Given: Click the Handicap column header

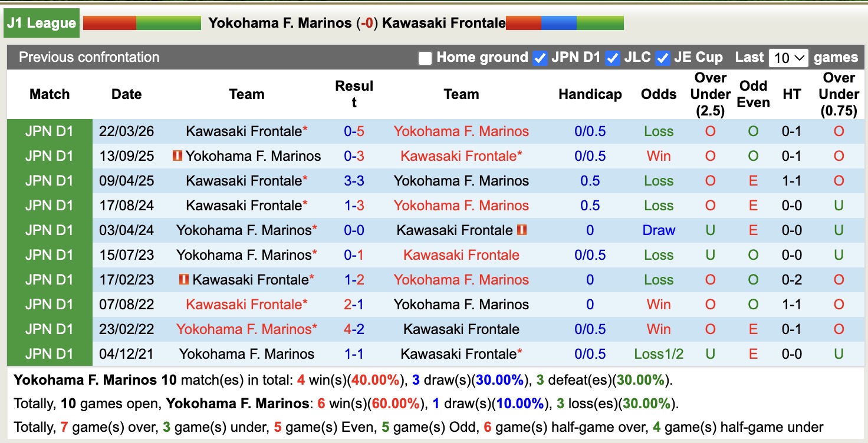Looking at the screenshot, I should point(590,94).
